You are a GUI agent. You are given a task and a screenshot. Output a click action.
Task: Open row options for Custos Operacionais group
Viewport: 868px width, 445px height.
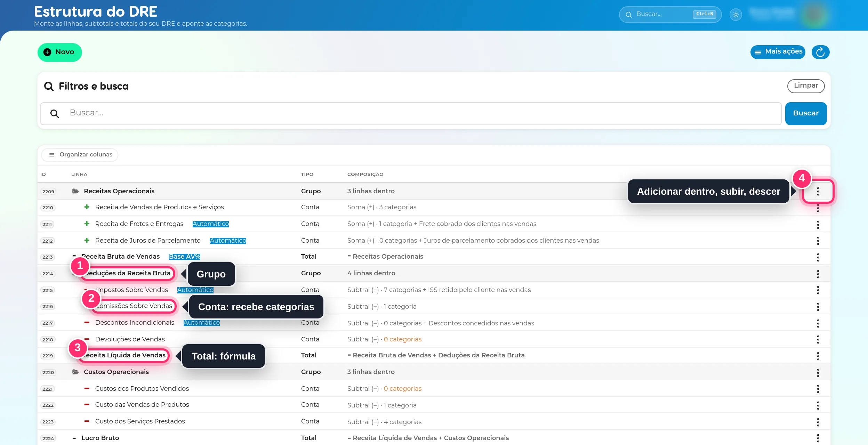point(818,373)
